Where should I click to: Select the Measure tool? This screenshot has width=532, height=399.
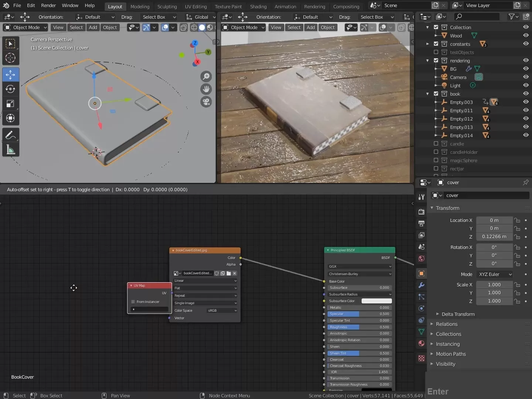point(11,149)
